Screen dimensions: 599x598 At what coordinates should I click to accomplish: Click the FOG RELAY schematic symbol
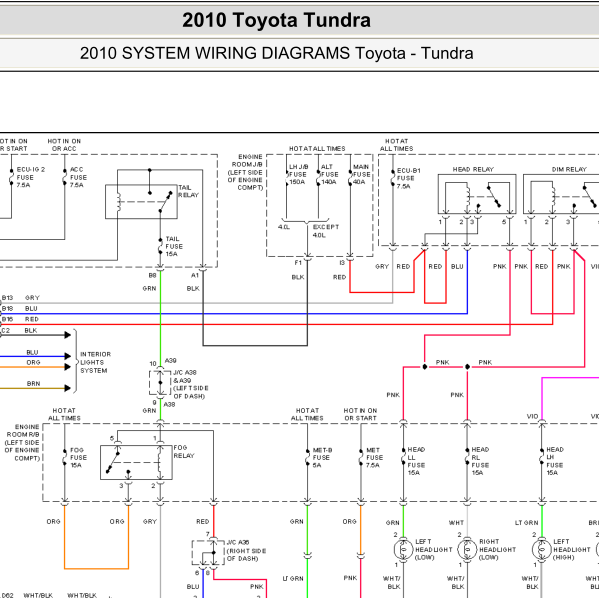[136, 462]
